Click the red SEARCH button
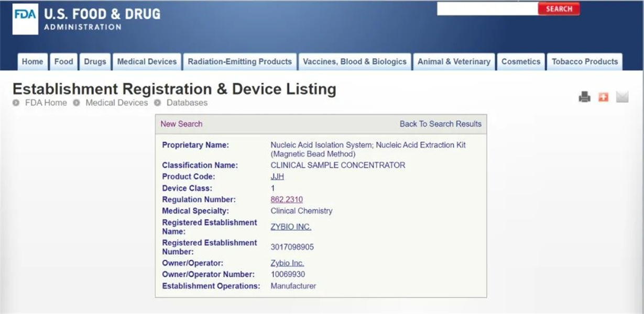The image size is (644, 314). pos(559,9)
